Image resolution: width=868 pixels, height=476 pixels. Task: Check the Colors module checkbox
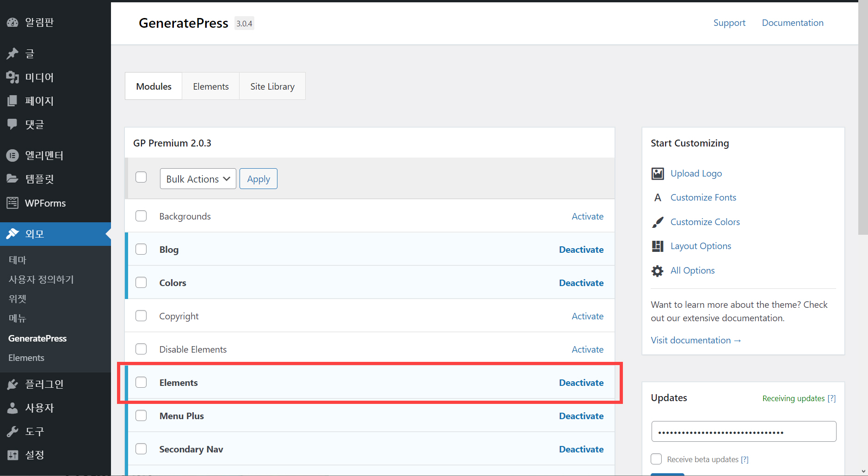click(141, 282)
